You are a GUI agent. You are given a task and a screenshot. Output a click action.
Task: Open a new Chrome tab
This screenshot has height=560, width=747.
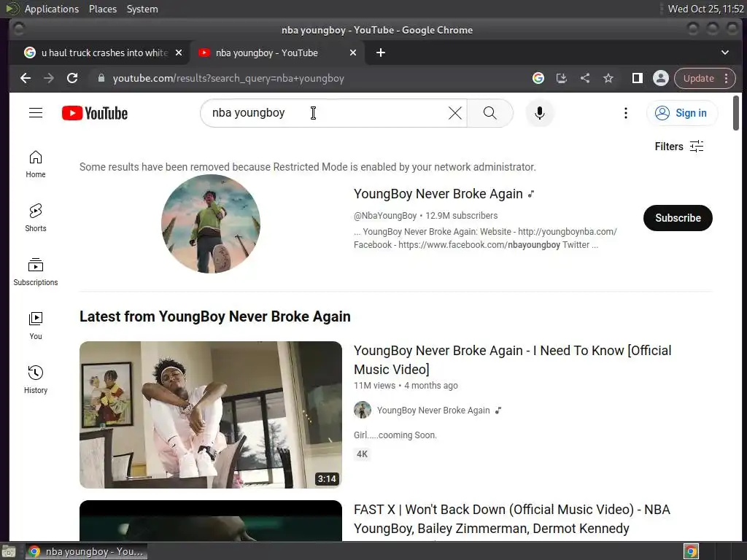pyautogui.click(x=381, y=52)
